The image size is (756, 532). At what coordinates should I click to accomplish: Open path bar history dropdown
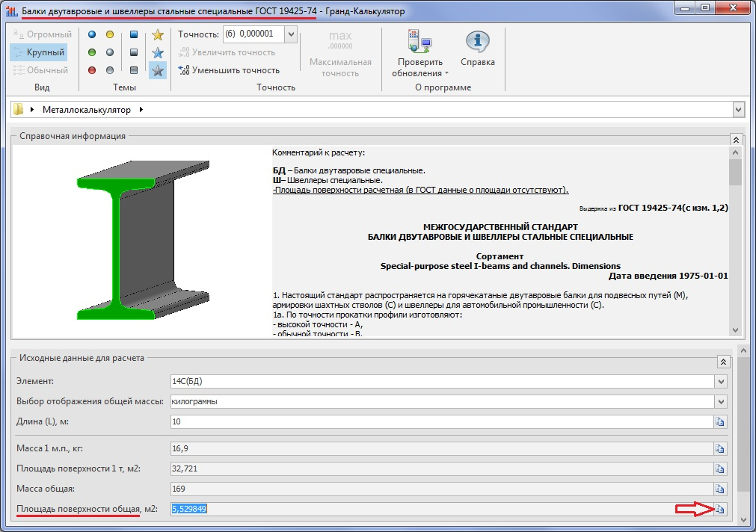point(738,110)
